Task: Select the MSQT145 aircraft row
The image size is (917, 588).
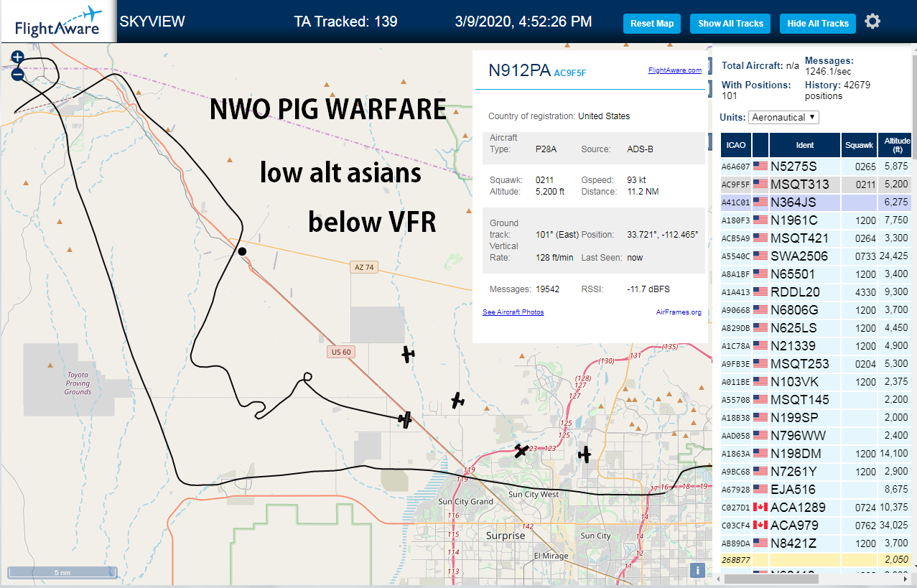Action: 816,399
